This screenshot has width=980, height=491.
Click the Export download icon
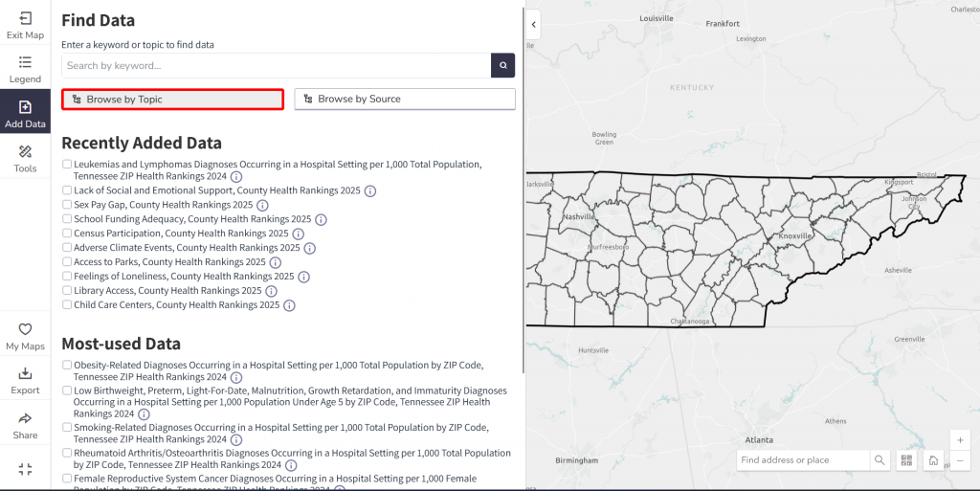click(25, 373)
